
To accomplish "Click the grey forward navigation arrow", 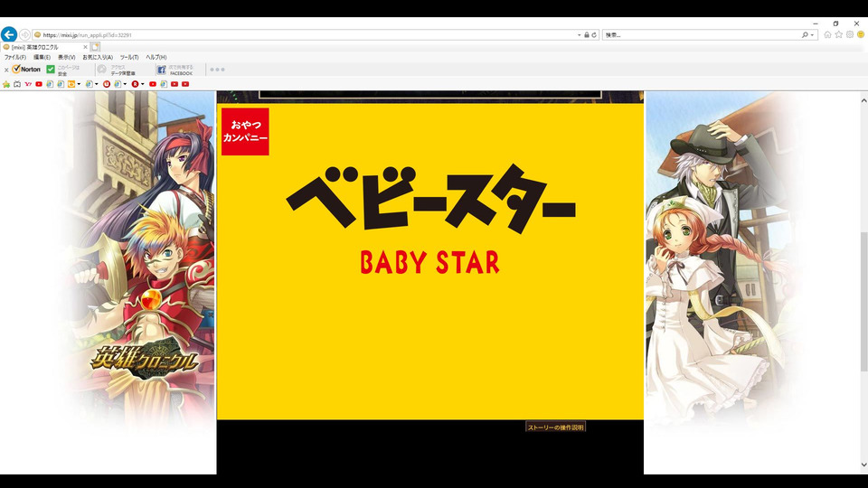I will pos(24,35).
